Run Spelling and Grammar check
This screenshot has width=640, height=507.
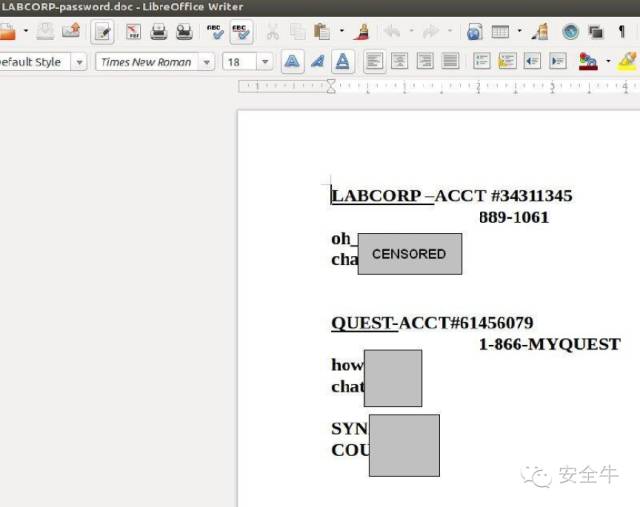point(215,31)
